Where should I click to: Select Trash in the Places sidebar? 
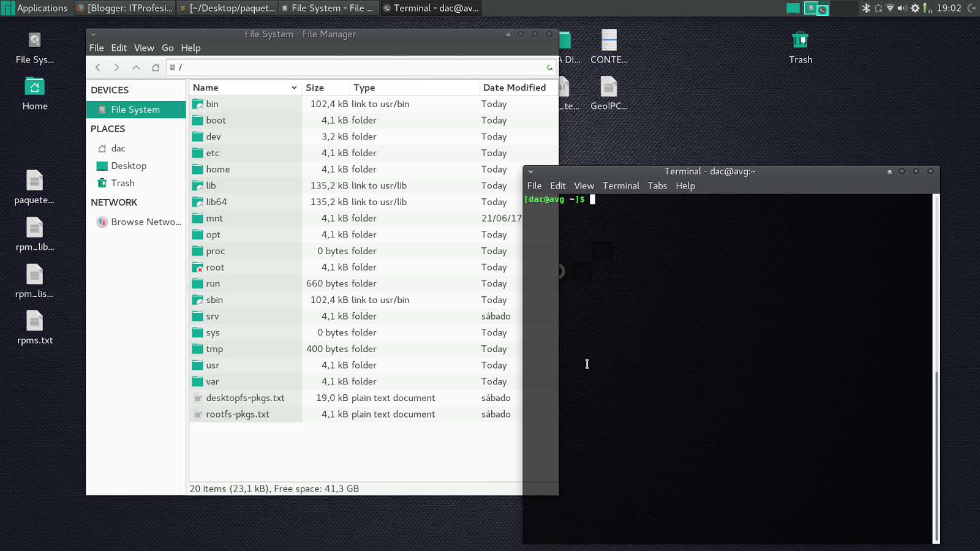pos(136,183)
